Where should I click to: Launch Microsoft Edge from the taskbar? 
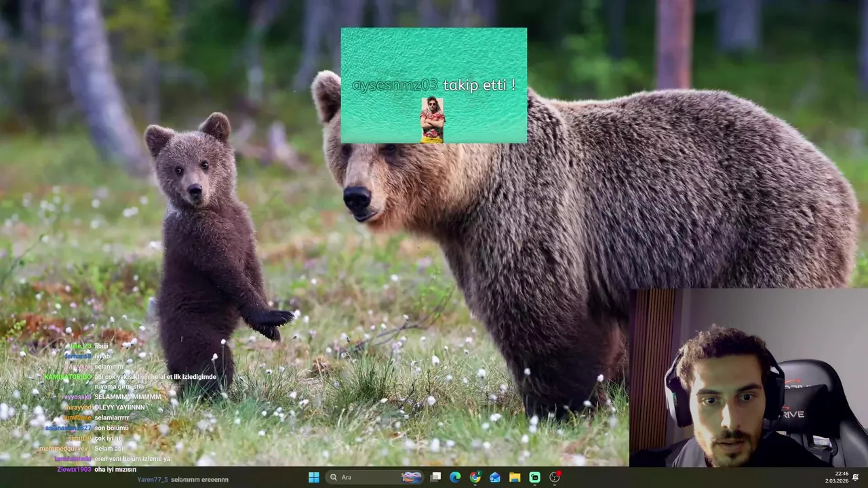455,477
